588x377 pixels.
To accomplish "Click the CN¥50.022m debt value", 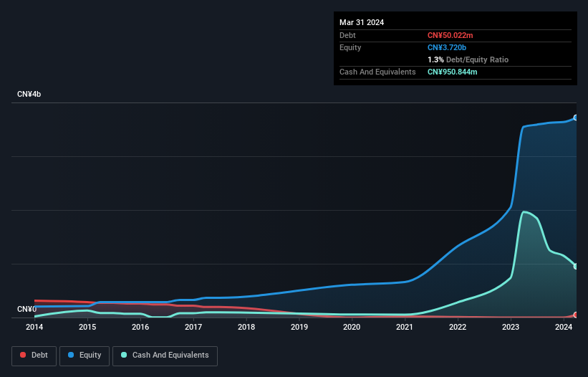I will (x=450, y=35).
